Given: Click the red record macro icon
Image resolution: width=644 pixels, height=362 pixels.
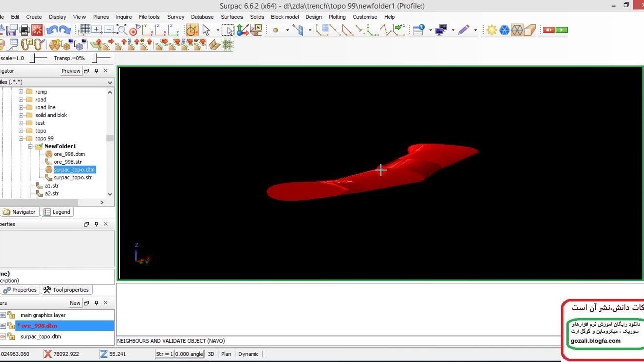Looking at the screenshot, I should click(548, 30).
